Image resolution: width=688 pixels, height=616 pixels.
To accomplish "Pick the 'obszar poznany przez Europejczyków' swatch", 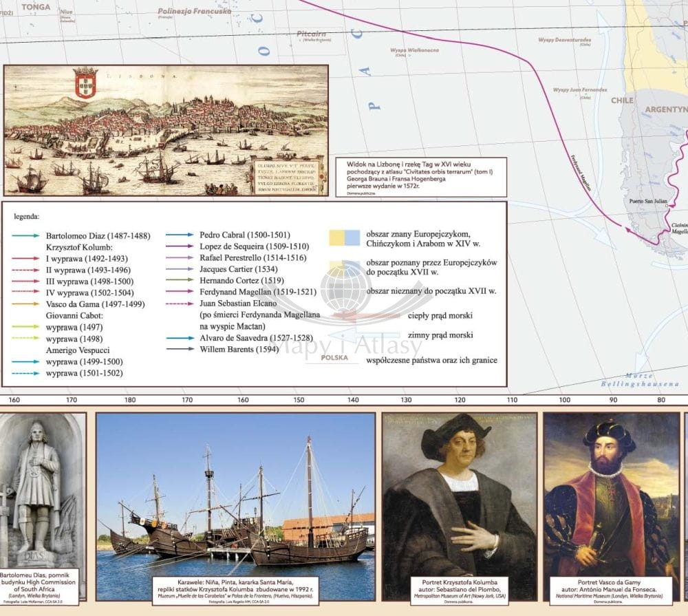I will 344,268.
